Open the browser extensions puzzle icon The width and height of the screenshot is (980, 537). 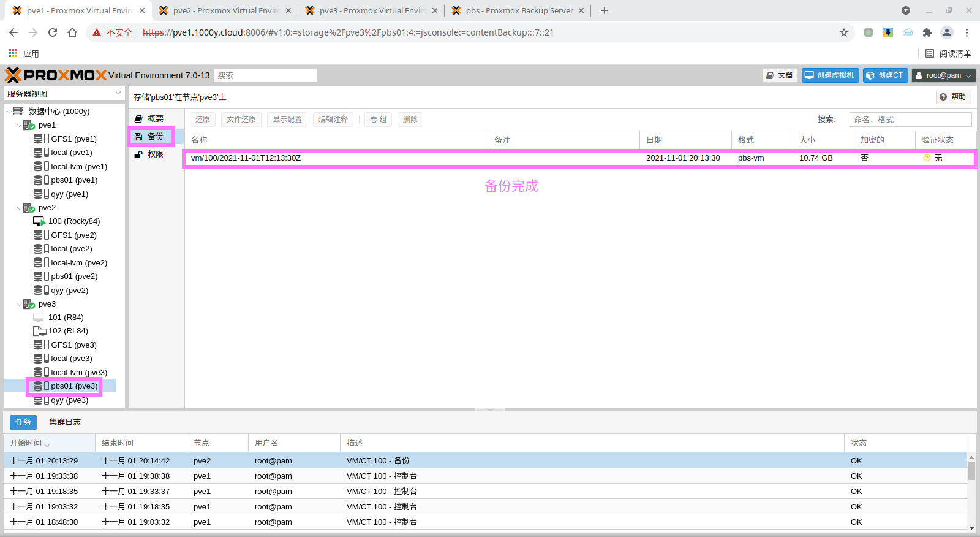(927, 32)
